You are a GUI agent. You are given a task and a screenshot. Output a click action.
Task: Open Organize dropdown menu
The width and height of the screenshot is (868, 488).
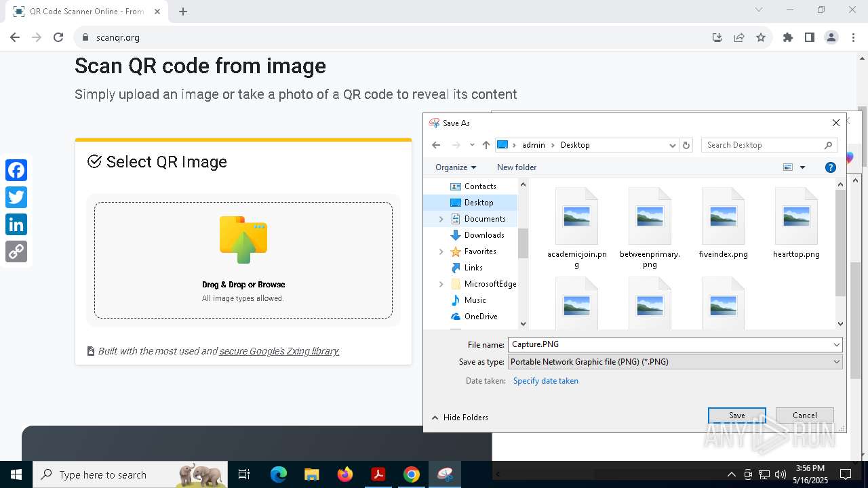pos(456,167)
